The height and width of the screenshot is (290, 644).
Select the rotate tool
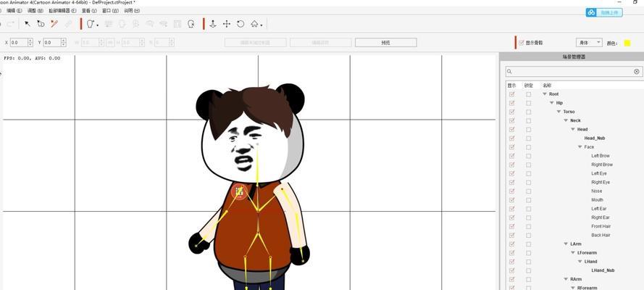[x=241, y=24]
